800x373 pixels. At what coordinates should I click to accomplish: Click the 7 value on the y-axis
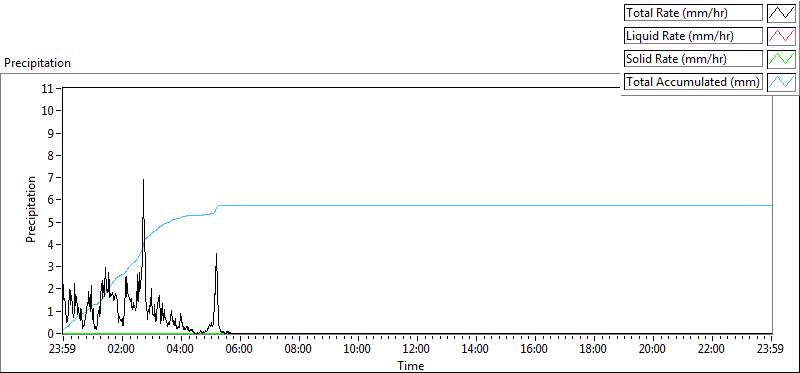[51, 178]
